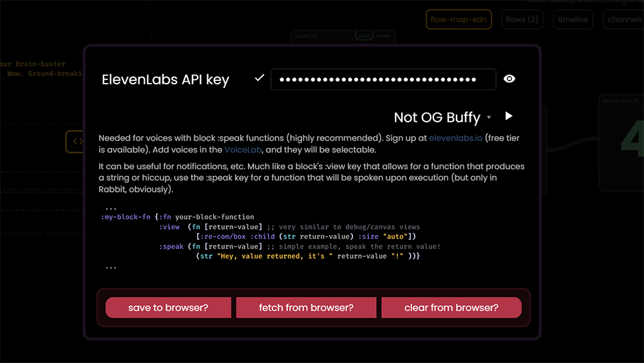The width and height of the screenshot is (644, 363).
Task: Open the flows (2) tab
Action: pyautogui.click(x=522, y=19)
